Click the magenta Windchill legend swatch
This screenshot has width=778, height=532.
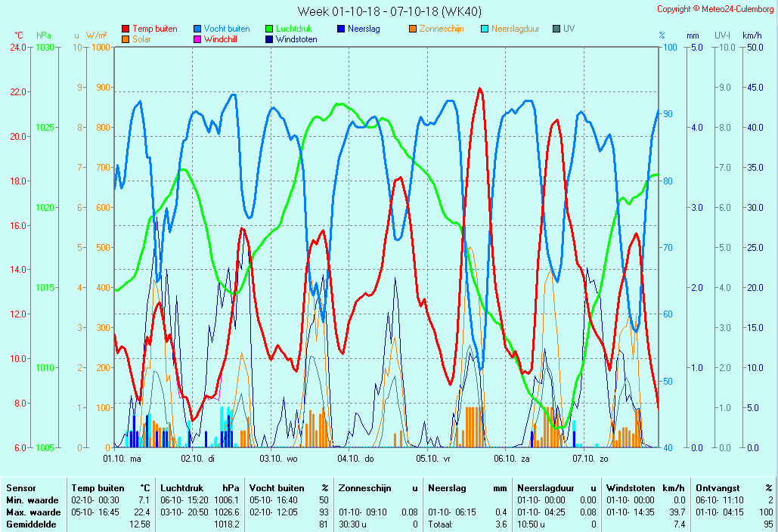[197, 39]
